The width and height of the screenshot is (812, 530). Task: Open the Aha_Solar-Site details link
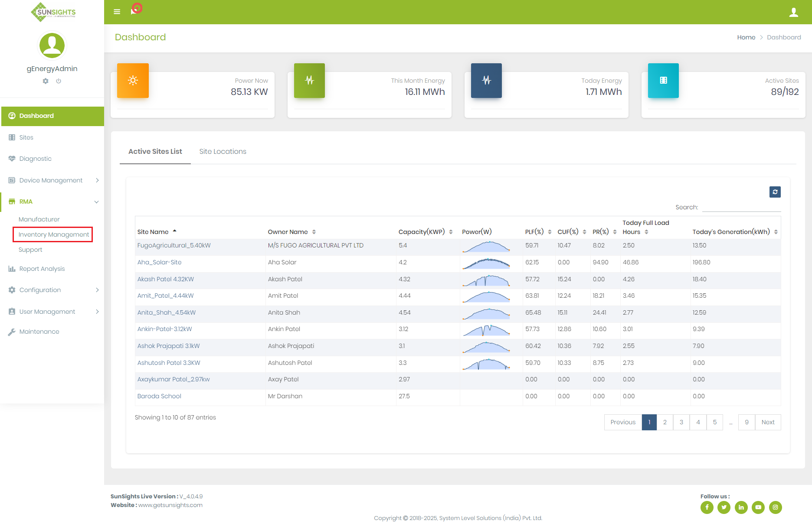tap(159, 262)
